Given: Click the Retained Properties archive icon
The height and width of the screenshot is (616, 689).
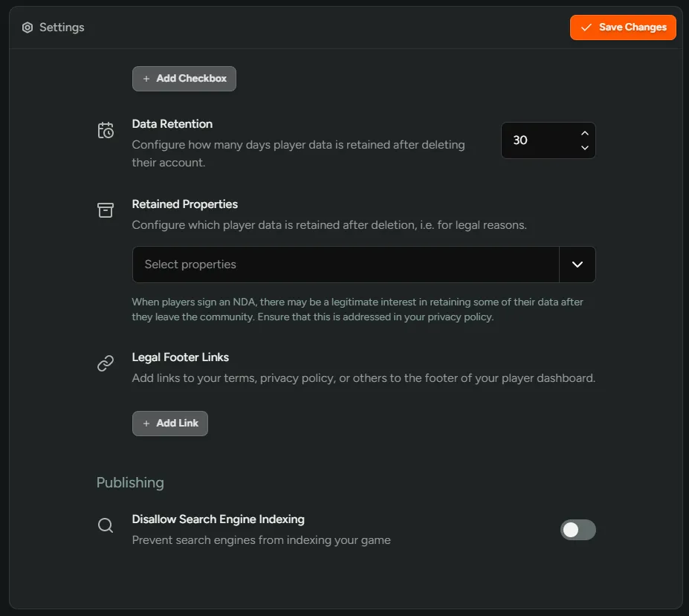Looking at the screenshot, I should click(106, 210).
